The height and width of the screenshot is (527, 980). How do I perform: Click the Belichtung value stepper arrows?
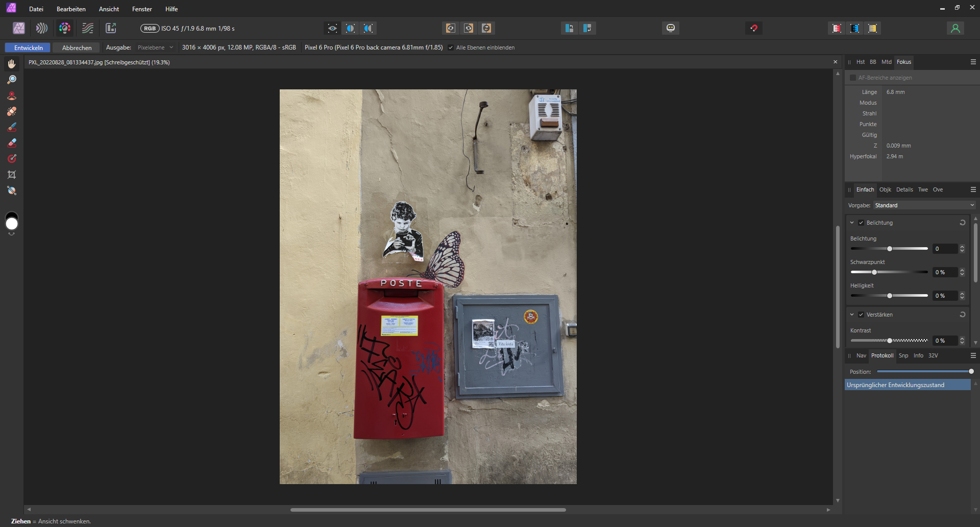click(962, 249)
